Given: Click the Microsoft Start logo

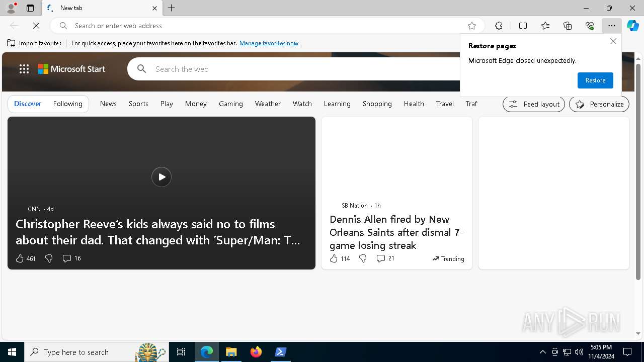Looking at the screenshot, I should [72, 69].
